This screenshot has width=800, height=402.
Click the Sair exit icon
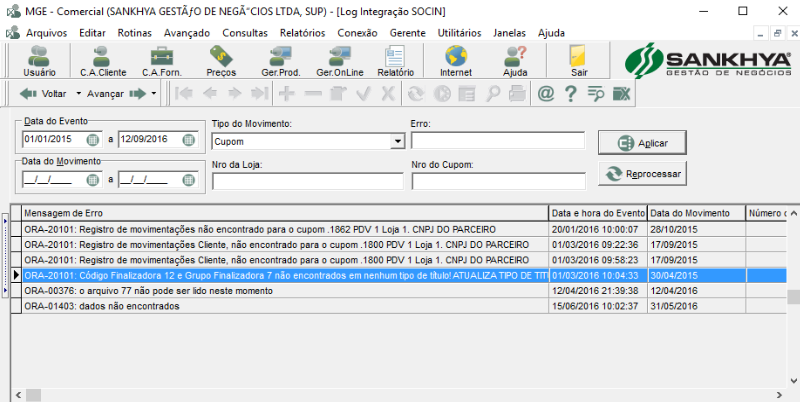point(579,60)
